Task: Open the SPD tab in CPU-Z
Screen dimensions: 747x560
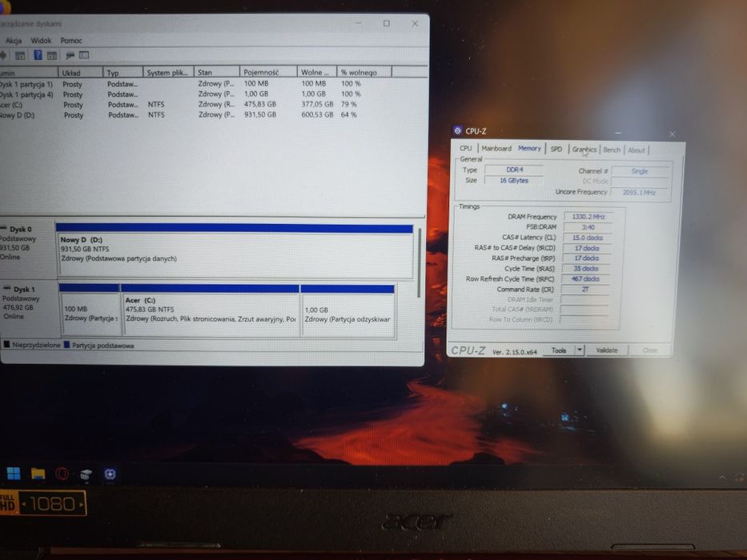Action: coord(556,149)
